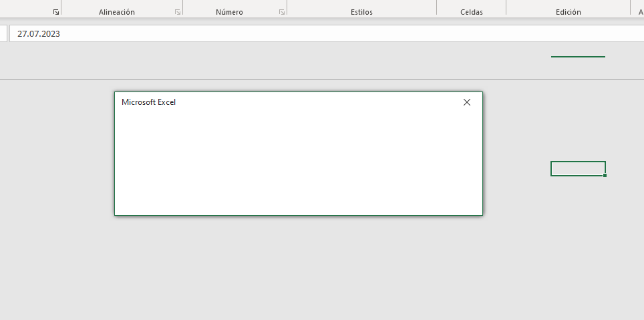The width and height of the screenshot is (644, 320).
Task: Open the Número group dialog launcher
Action: click(282, 12)
